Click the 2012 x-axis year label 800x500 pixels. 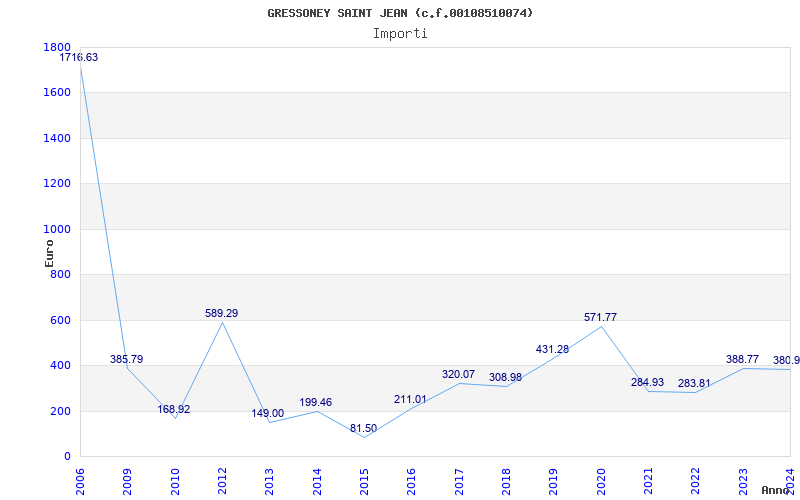(222, 482)
